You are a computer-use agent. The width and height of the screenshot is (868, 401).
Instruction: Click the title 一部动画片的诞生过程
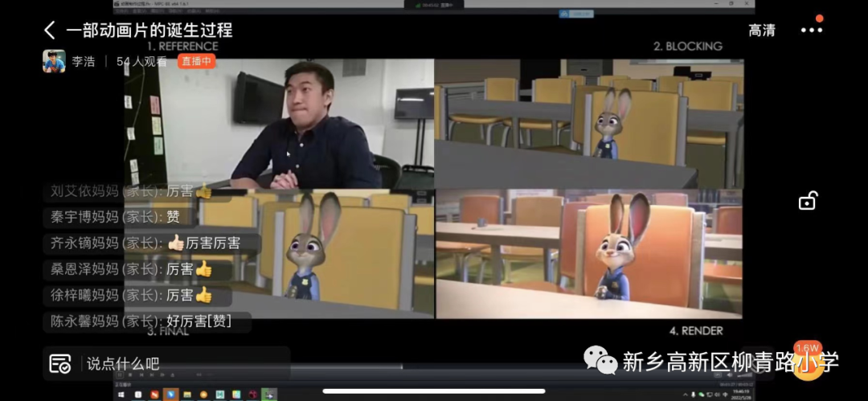(x=149, y=30)
